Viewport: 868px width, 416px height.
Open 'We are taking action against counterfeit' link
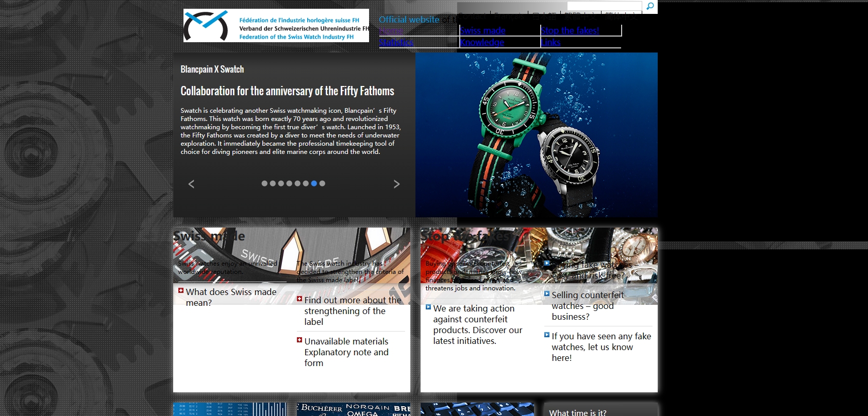477,324
